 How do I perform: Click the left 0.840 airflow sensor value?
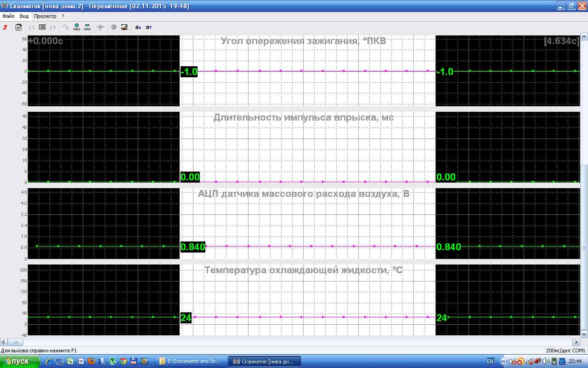pyautogui.click(x=193, y=247)
